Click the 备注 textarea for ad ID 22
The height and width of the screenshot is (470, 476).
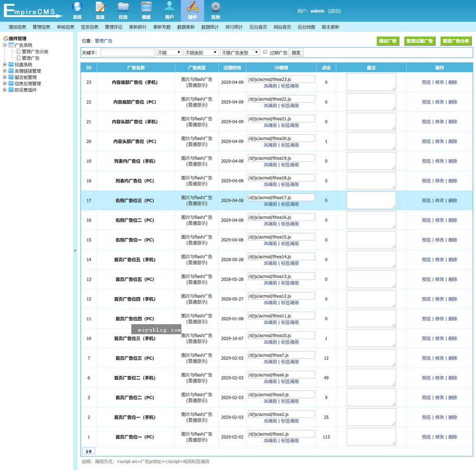tap(371, 102)
